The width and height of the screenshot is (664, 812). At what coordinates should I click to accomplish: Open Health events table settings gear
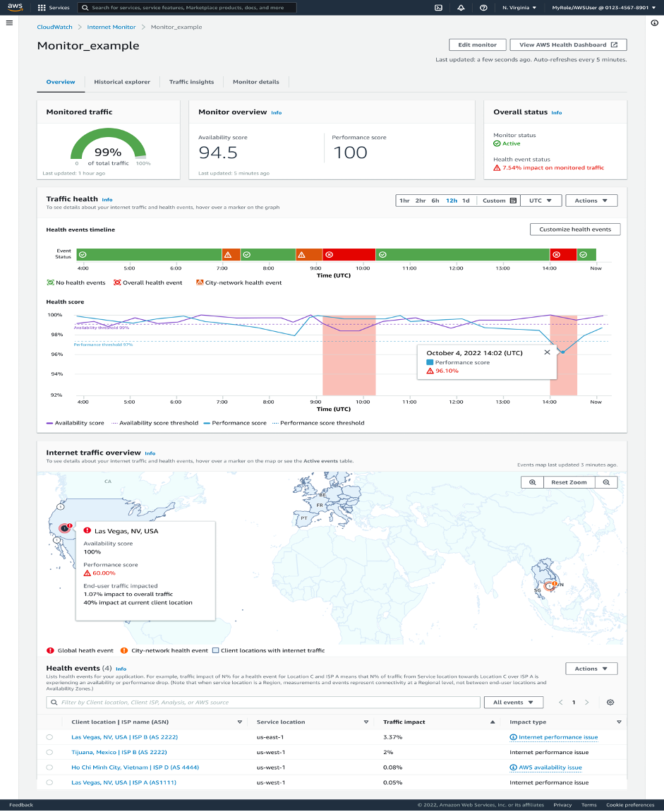click(610, 702)
